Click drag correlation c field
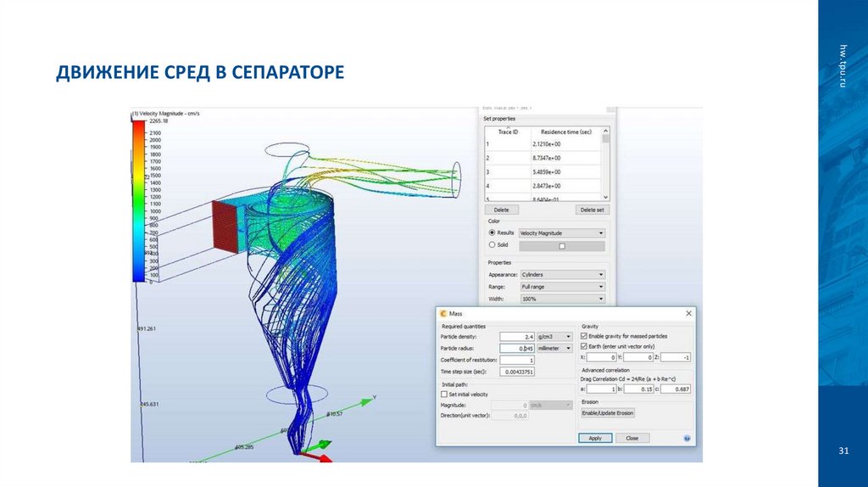 click(x=676, y=389)
